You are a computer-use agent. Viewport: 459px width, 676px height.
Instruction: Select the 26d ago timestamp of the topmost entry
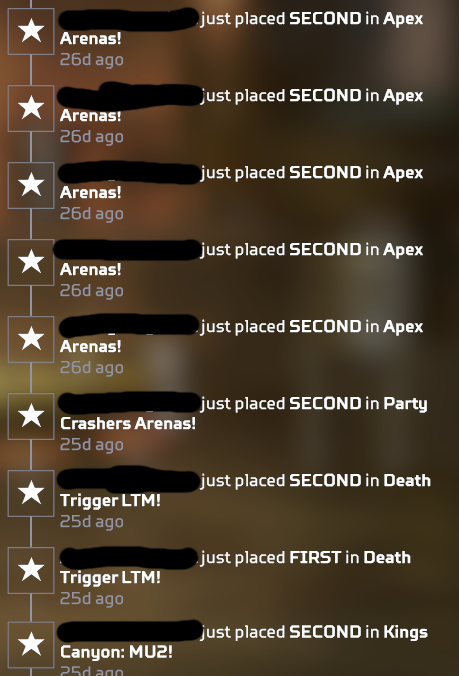[92, 59]
